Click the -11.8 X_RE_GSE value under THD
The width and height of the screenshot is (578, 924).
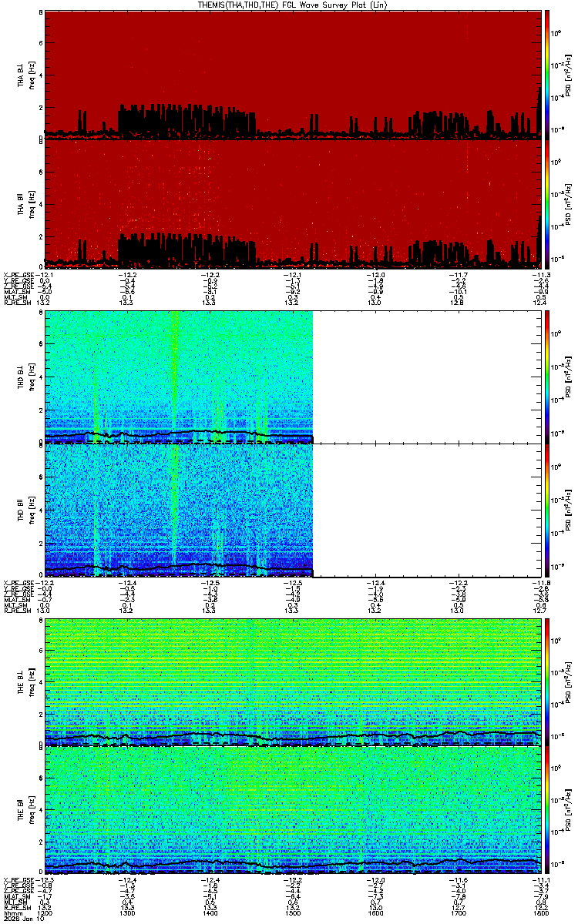(540, 582)
